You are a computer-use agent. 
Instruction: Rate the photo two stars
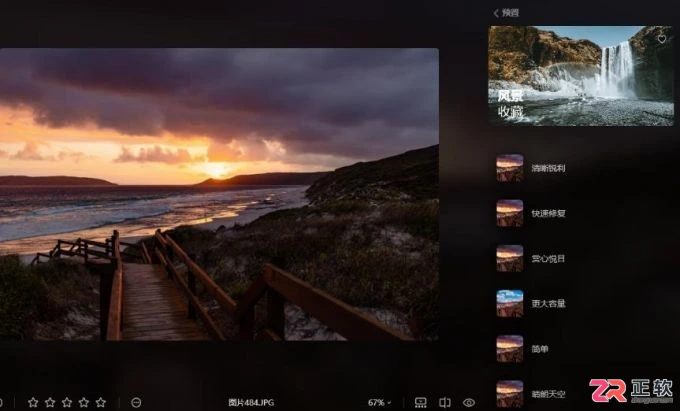click(50, 402)
